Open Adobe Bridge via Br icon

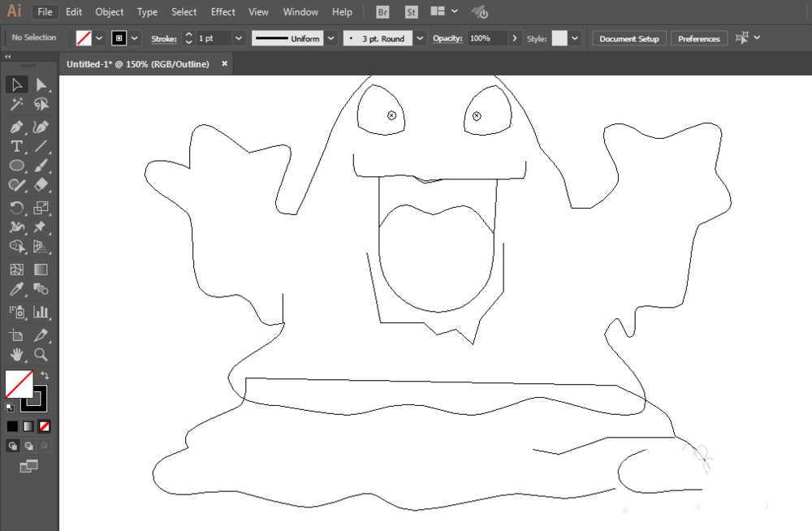click(x=383, y=12)
